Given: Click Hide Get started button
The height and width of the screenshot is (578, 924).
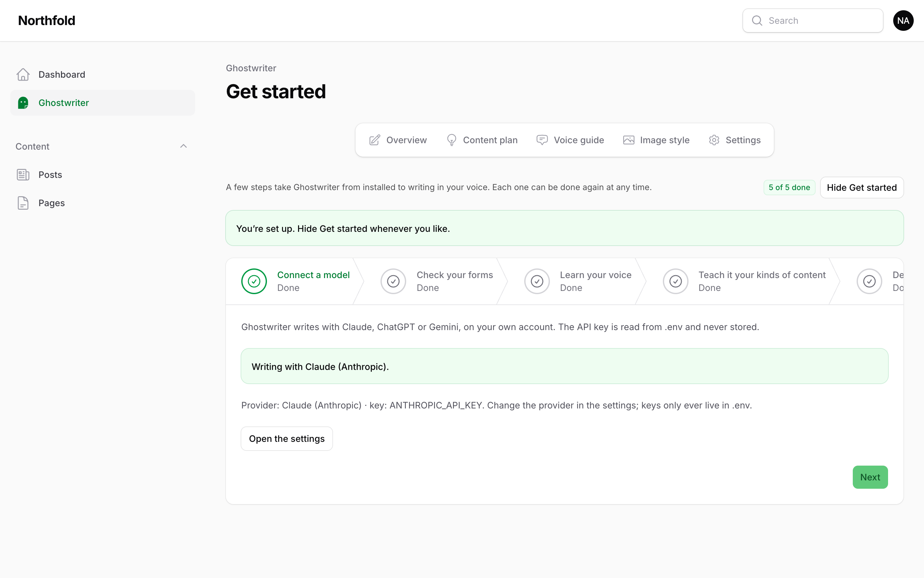Looking at the screenshot, I should (x=861, y=187).
